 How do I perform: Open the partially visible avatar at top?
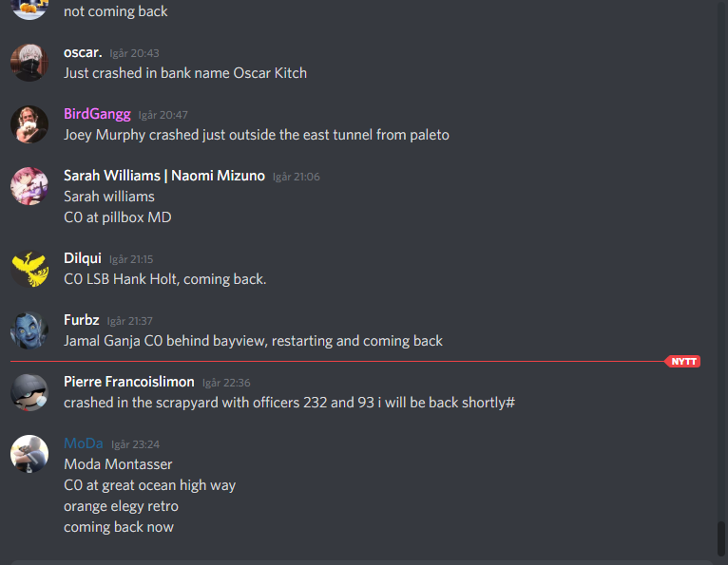coord(29,9)
